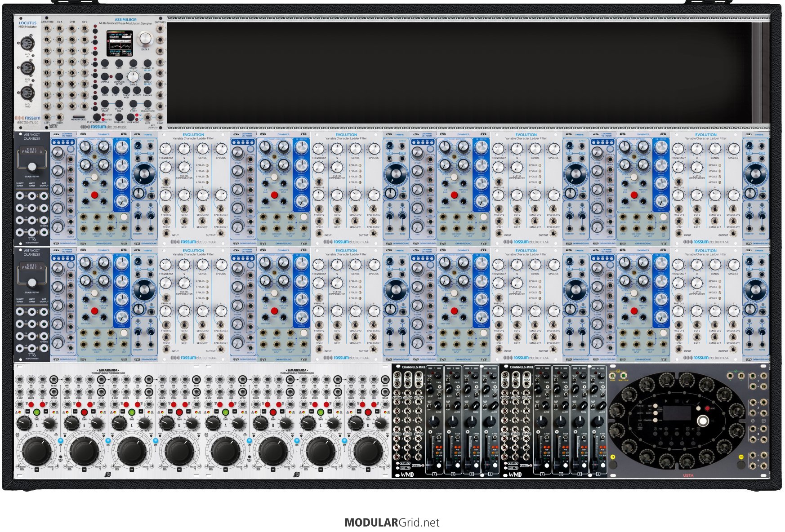Select the CHANNELS/SELECT button on the Assimil8or

point(147,63)
